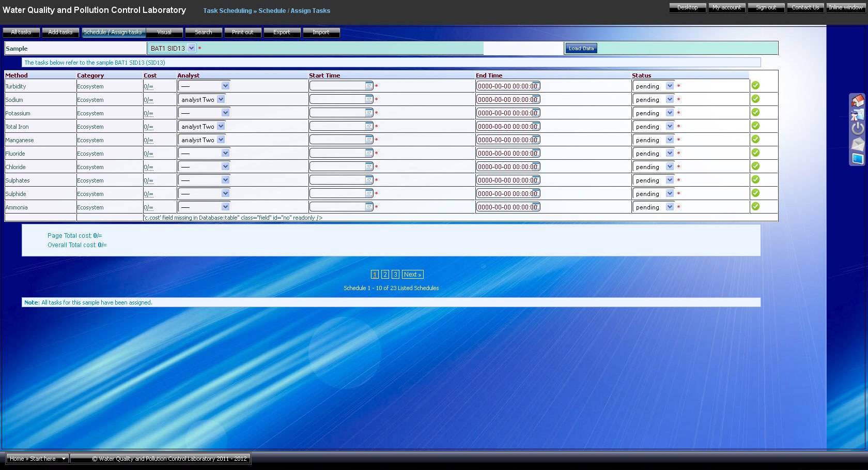Open Start Time calendar icon for Sodium
This screenshot has height=470, width=868.
[369, 99]
